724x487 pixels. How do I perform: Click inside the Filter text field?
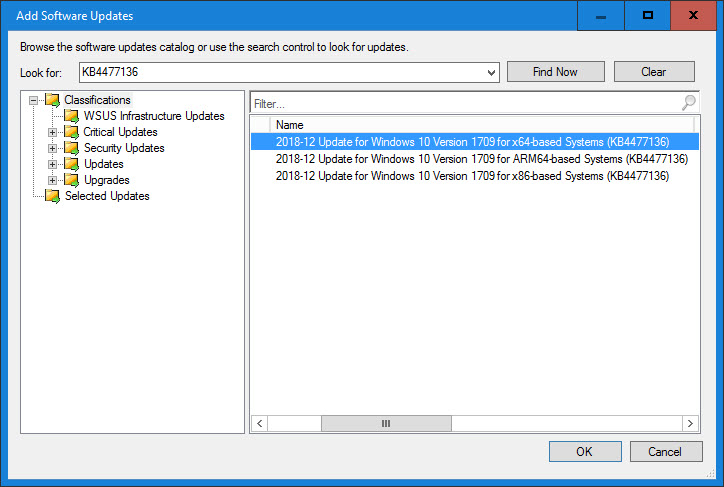click(460, 103)
